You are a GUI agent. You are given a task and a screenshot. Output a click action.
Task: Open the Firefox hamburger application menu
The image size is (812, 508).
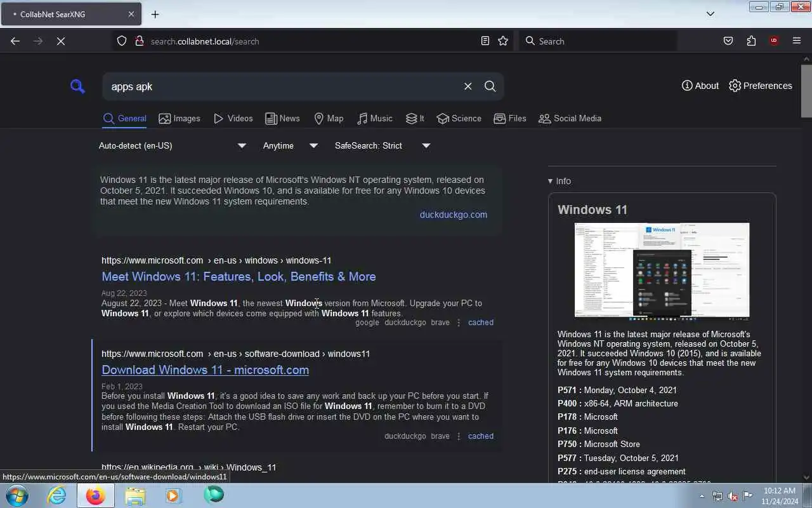(x=797, y=41)
